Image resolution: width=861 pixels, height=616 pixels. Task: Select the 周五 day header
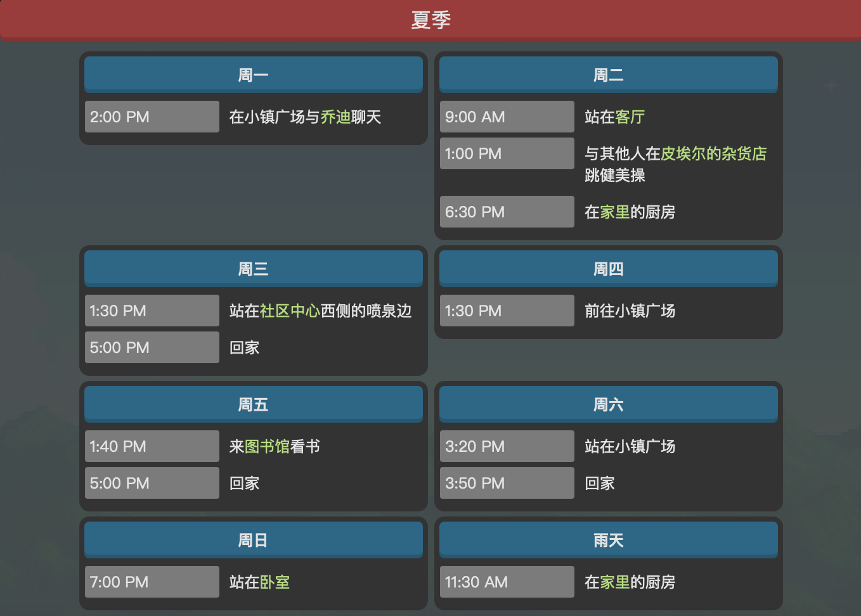click(254, 404)
